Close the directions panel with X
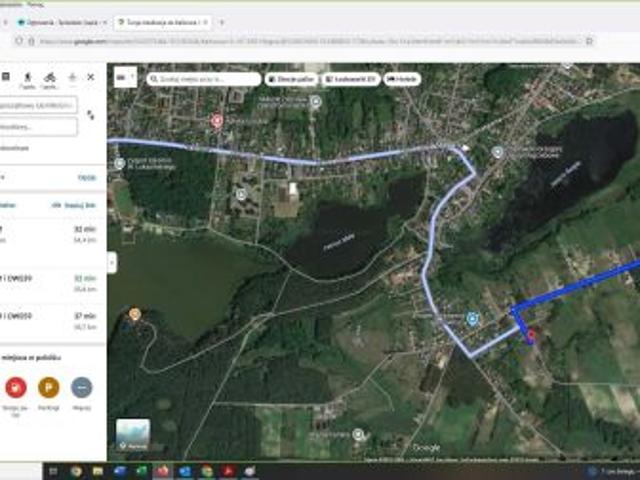Screen dimensions: 640x480 tap(91, 77)
